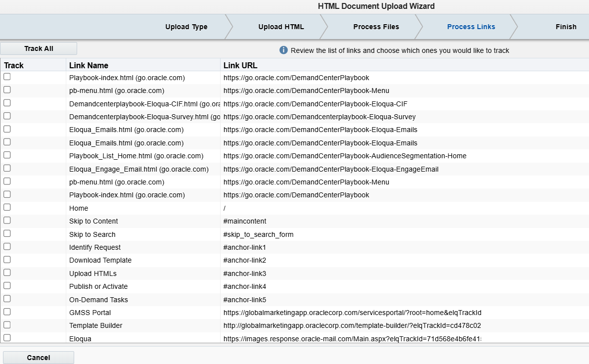Enable tracking for Template Builder link
The image size is (589, 364).
click(7, 325)
